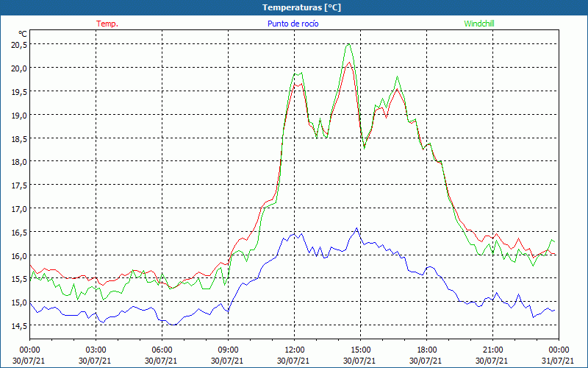Click the 18,5 y-axis value
This screenshot has height=368, width=588.
click(19, 138)
